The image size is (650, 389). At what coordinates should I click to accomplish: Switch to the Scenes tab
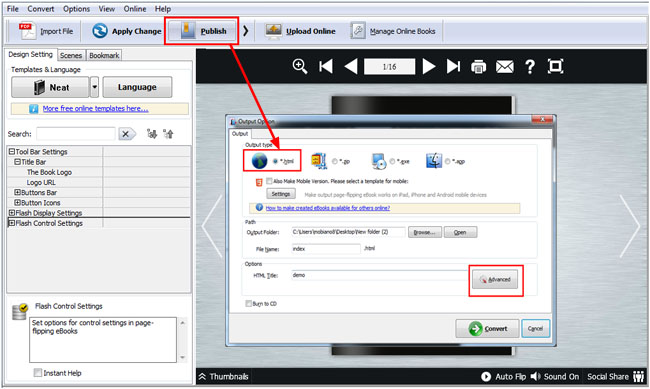click(71, 55)
